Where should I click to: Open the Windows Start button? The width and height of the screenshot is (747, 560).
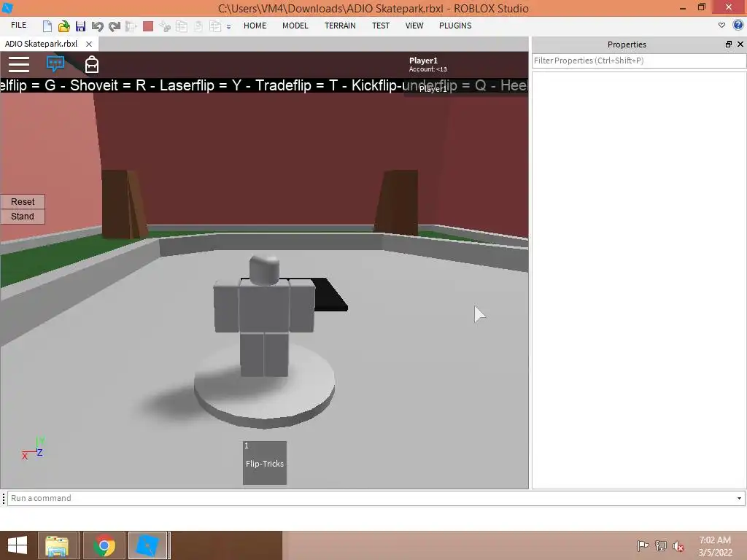click(18, 545)
